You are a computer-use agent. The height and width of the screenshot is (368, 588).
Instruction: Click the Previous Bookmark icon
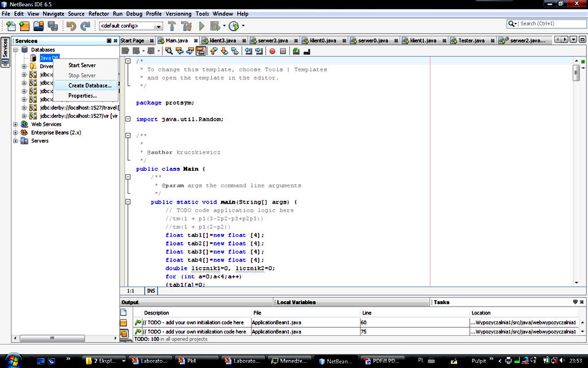point(214,51)
